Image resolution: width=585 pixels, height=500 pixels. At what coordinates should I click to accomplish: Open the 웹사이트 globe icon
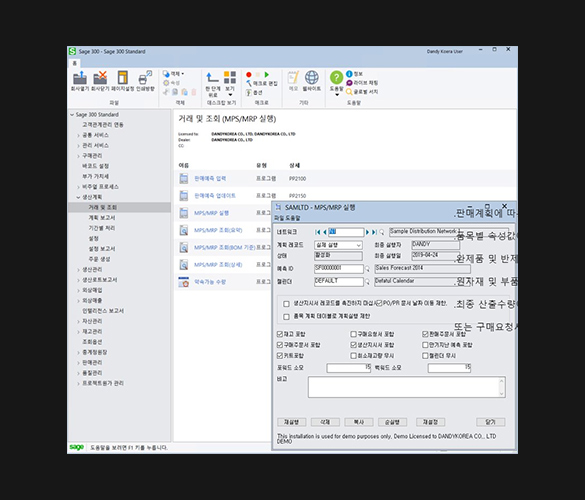(x=312, y=78)
